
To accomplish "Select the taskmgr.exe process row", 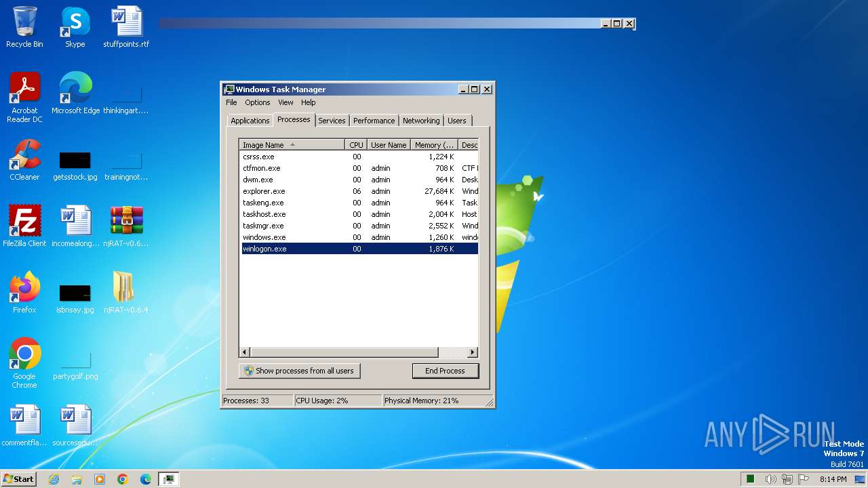I will (x=359, y=226).
